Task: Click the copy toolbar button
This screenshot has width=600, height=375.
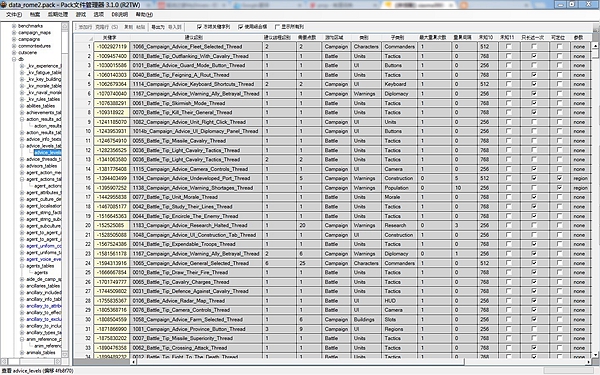Action: [128, 27]
